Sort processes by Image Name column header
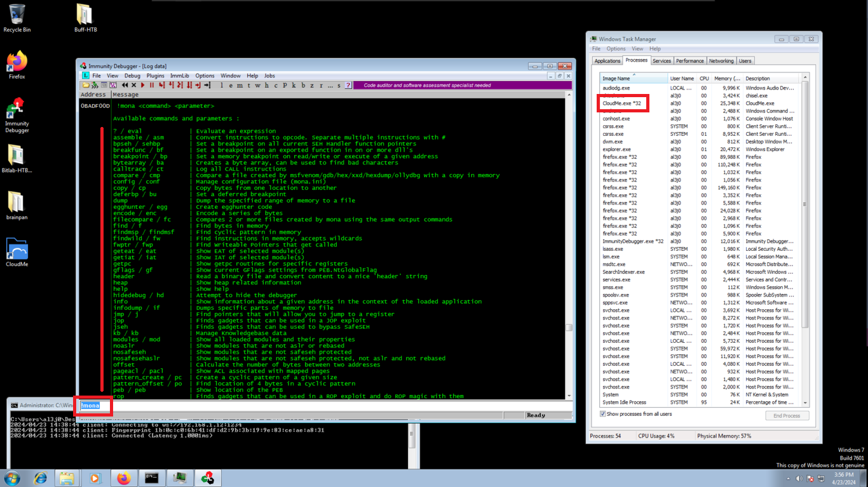The width and height of the screenshot is (868, 487). click(634, 78)
